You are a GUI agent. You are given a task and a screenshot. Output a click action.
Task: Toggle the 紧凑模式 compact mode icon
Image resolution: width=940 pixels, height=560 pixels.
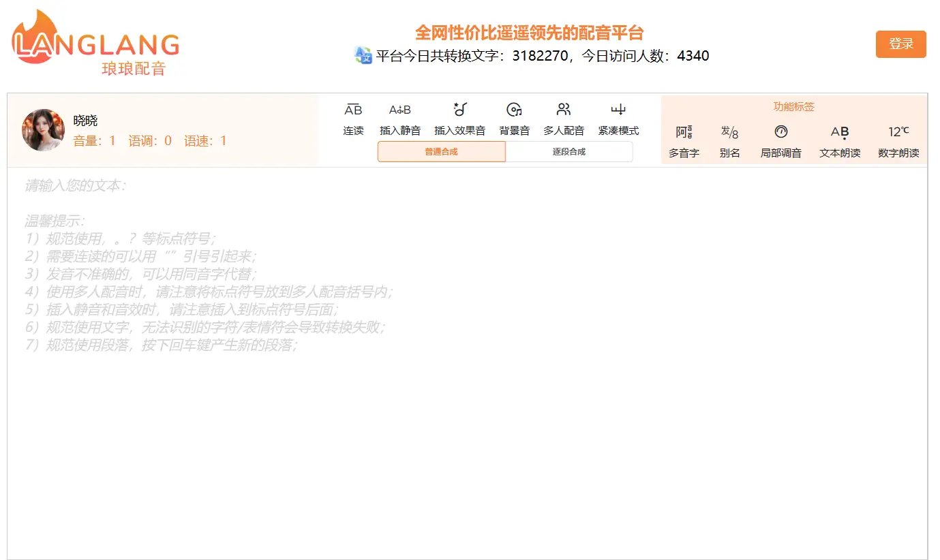[618, 110]
